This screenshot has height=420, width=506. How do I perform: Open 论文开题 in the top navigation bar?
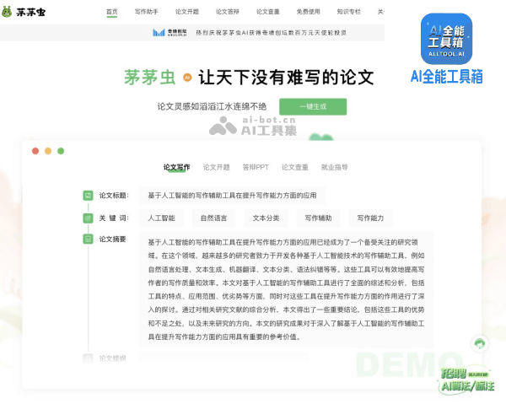click(x=187, y=12)
